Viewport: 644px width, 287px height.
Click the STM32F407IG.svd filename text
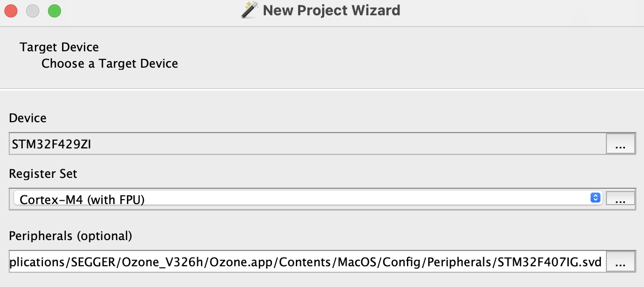pos(550,262)
